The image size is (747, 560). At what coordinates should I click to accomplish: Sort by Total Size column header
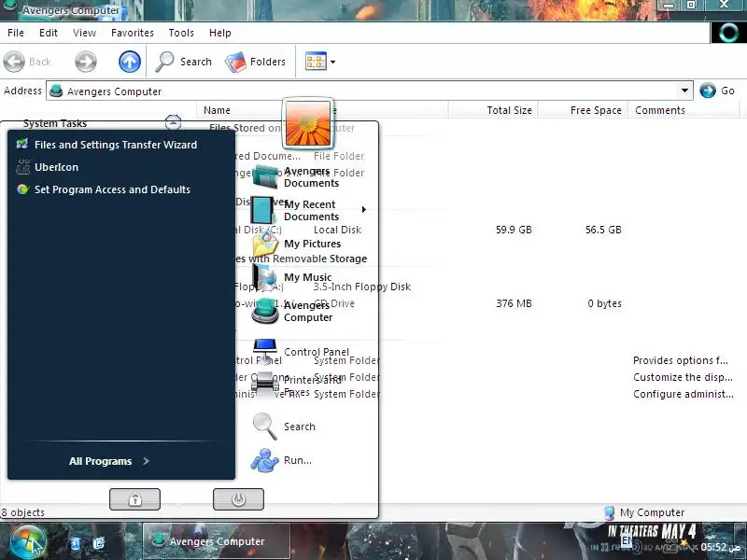click(509, 110)
